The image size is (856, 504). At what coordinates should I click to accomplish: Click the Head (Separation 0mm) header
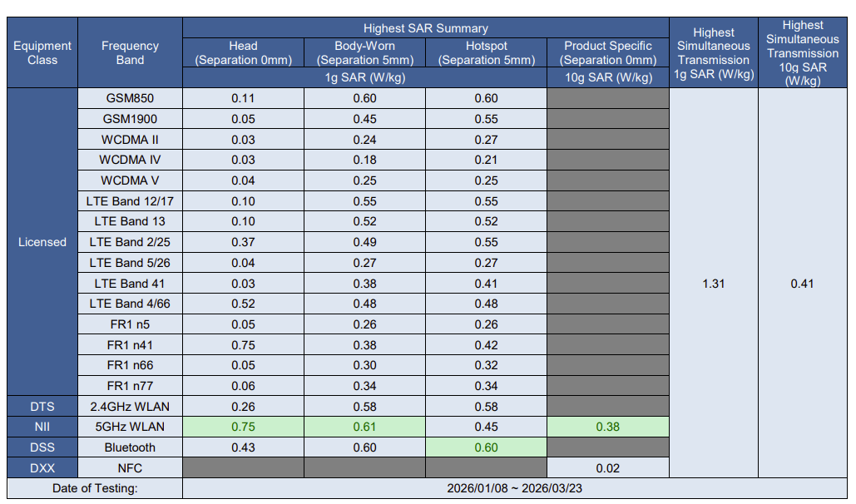click(x=243, y=52)
